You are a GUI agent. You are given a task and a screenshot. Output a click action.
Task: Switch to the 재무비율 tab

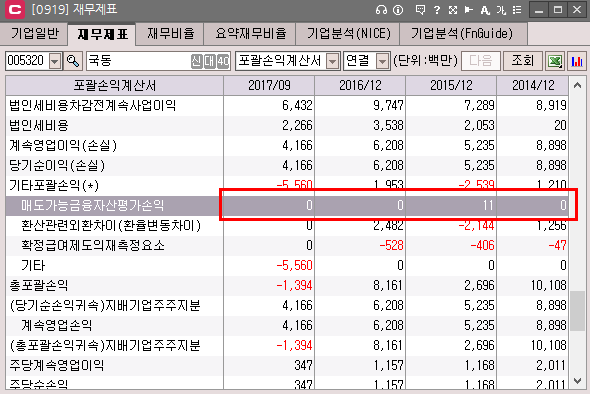coord(170,33)
